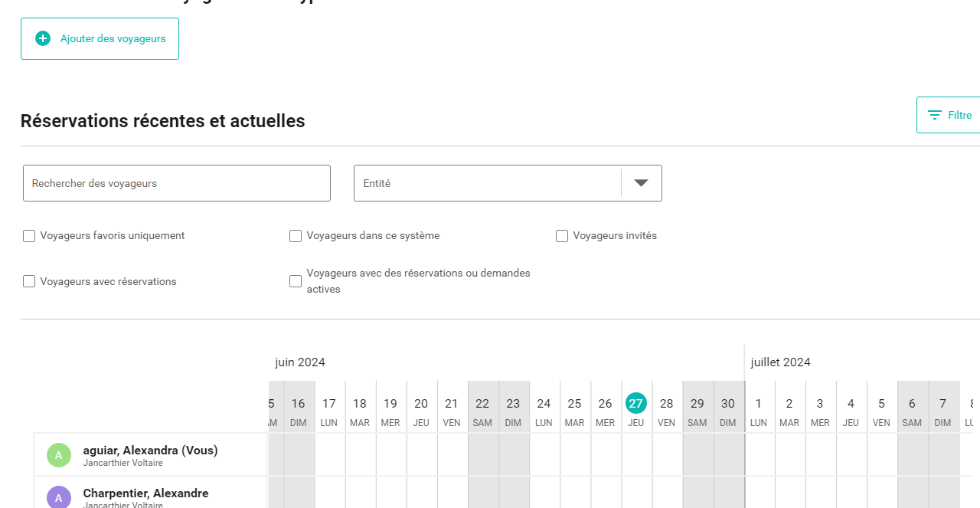Open Charpentier, Alexandre traveler row
Image resolution: width=980 pixels, height=508 pixels.
coord(145,493)
